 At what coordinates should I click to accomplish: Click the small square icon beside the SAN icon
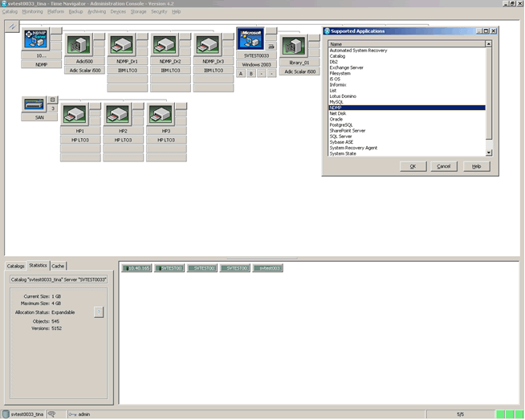pos(52,100)
